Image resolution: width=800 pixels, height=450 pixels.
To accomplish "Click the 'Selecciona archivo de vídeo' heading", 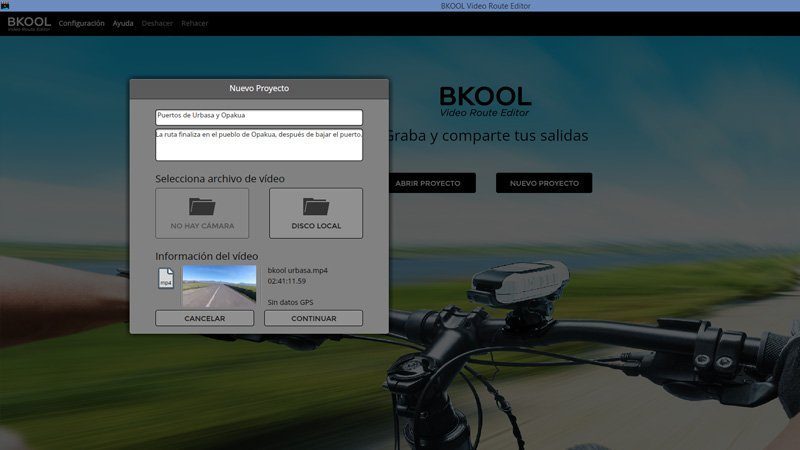I will (220, 179).
